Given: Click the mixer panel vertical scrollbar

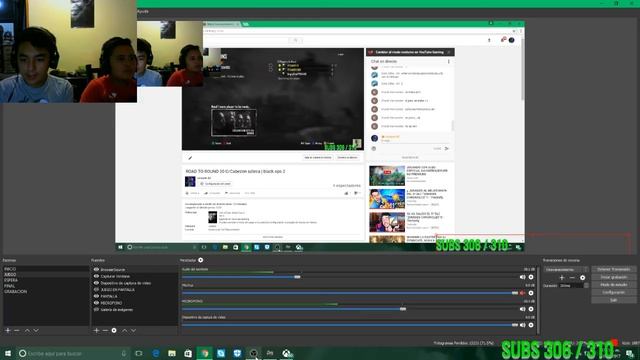Looking at the screenshot, I should pos(538,299).
